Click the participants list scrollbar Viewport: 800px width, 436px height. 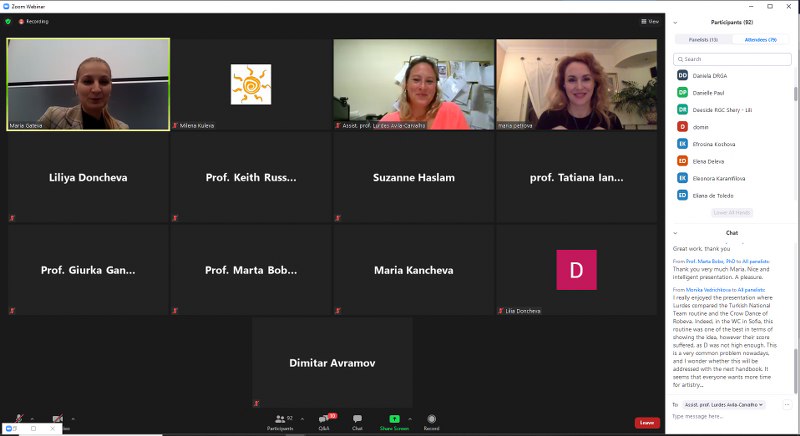click(795, 94)
